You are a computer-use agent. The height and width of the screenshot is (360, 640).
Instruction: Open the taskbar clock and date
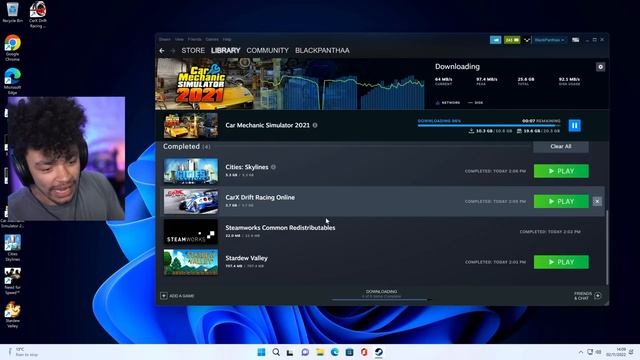tap(616, 352)
